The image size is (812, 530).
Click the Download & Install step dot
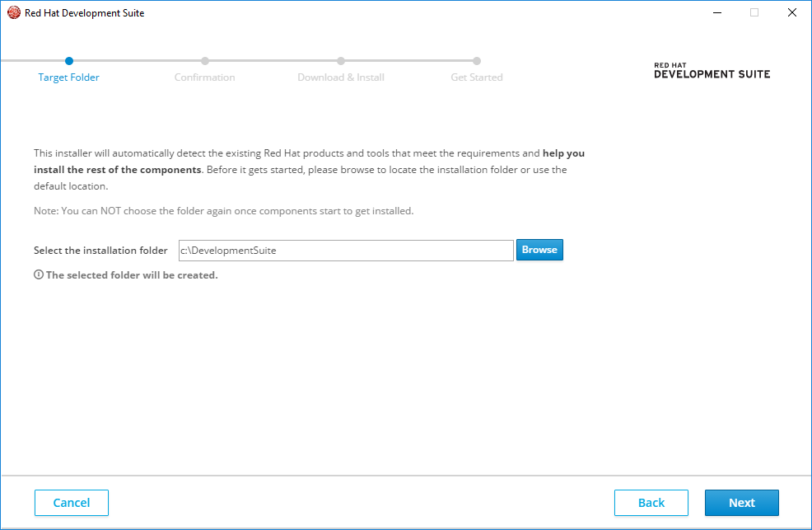pyautogui.click(x=341, y=60)
